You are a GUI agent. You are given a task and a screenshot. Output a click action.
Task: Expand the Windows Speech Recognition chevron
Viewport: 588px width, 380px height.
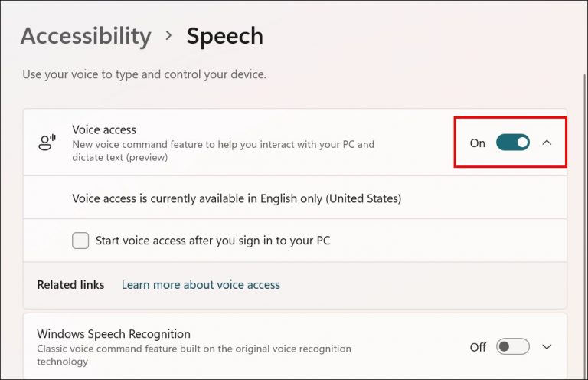tap(547, 347)
